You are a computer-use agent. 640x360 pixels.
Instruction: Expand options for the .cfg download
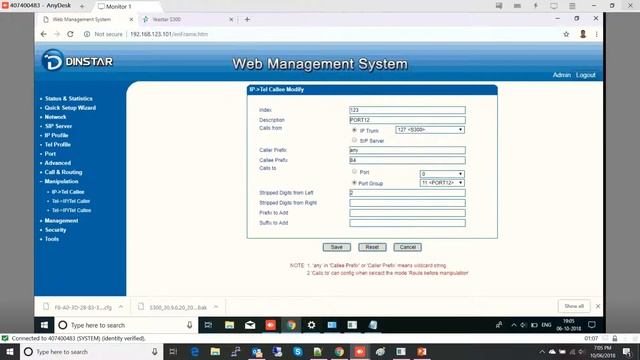(121, 307)
